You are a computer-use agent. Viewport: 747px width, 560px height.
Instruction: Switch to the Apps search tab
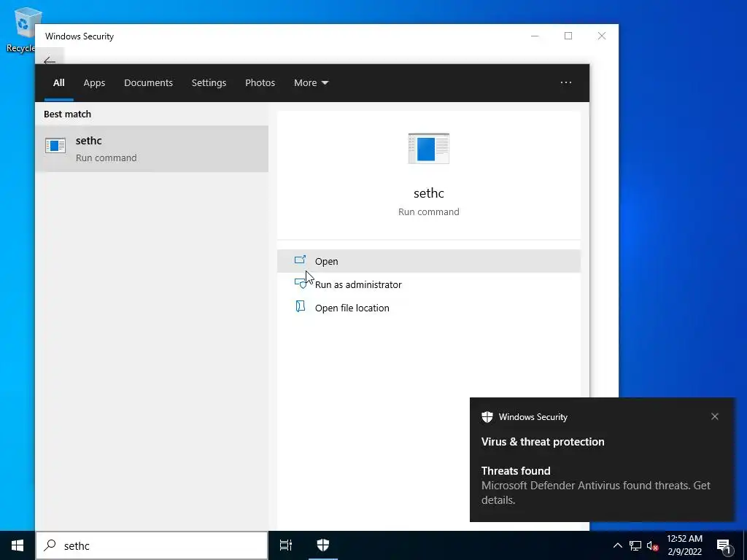coord(94,83)
